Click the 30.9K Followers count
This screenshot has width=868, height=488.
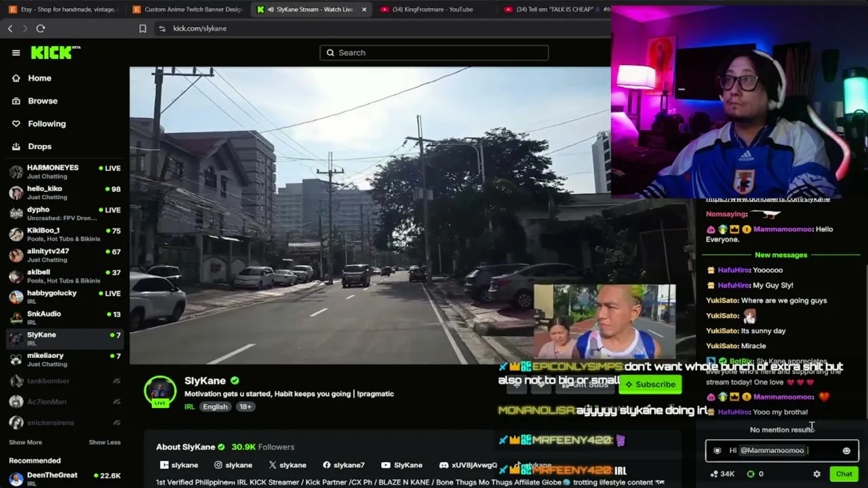262,447
